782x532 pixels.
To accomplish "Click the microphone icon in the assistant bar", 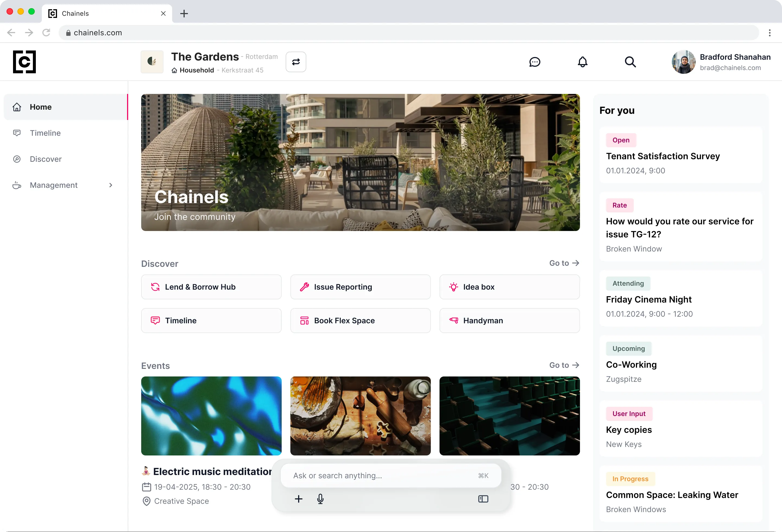I will click(x=320, y=499).
